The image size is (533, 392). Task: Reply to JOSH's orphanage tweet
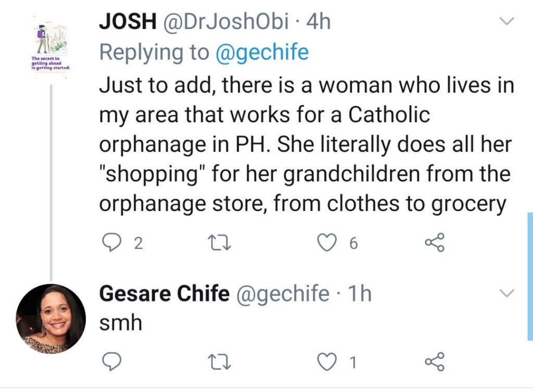coord(111,242)
